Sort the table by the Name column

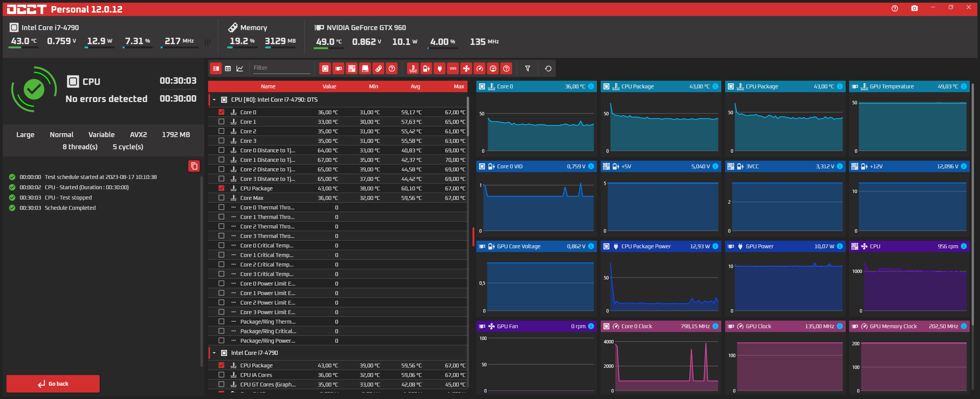[x=268, y=86]
